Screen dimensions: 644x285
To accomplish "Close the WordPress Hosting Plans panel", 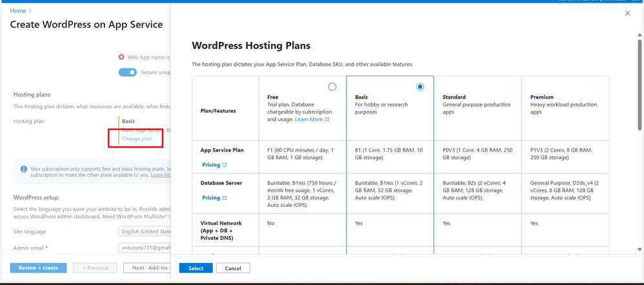I will click(627, 14).
